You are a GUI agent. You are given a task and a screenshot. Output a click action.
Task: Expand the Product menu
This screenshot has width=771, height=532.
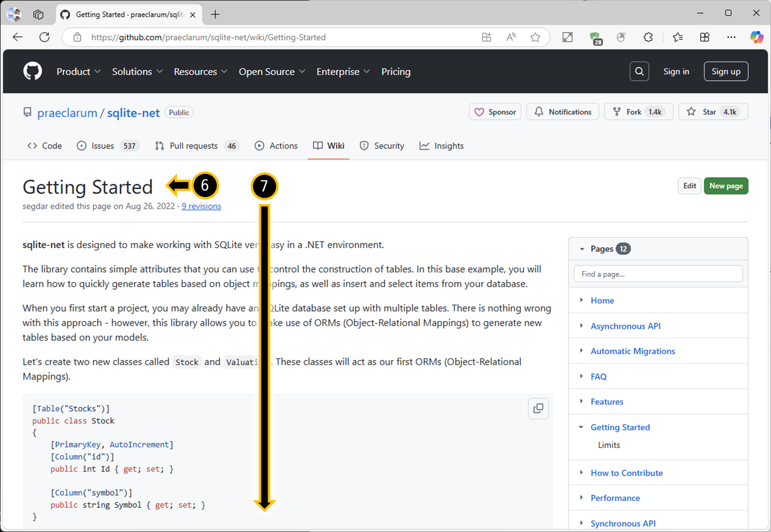pos(78,72)
